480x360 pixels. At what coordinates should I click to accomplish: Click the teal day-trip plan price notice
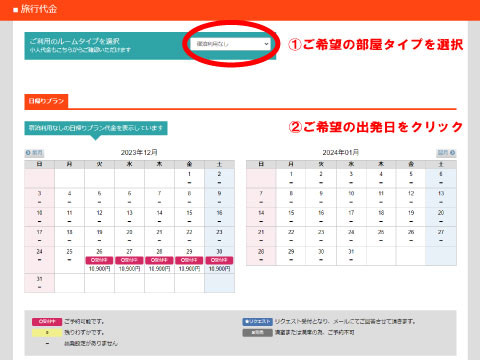[96, 128]
